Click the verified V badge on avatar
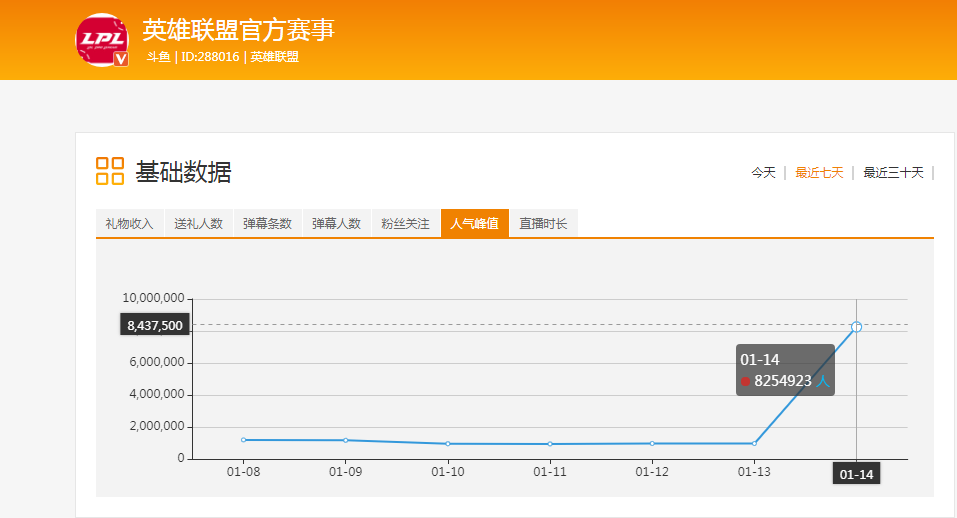The width and height of the screenshot is (957, 518). coord(121,59)
